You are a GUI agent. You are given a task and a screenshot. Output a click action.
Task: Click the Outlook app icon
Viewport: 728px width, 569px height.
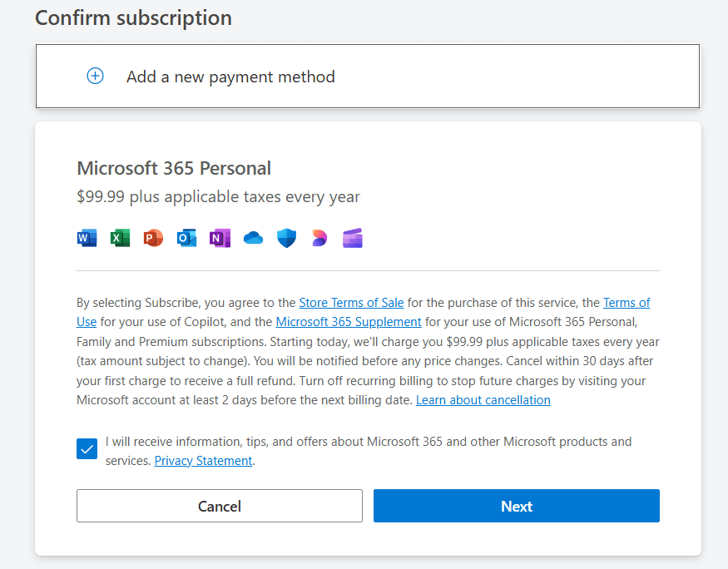click(x=186, y=239)
